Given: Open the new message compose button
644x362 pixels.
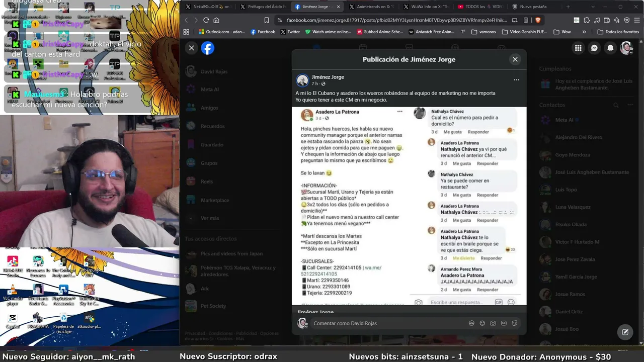Looking at the screenshot, I should pos(625,332).
